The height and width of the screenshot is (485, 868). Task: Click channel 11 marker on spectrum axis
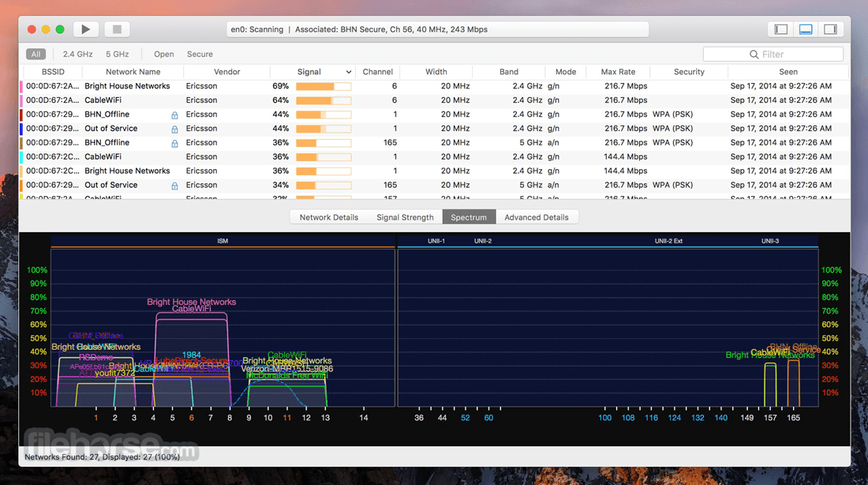286,418
